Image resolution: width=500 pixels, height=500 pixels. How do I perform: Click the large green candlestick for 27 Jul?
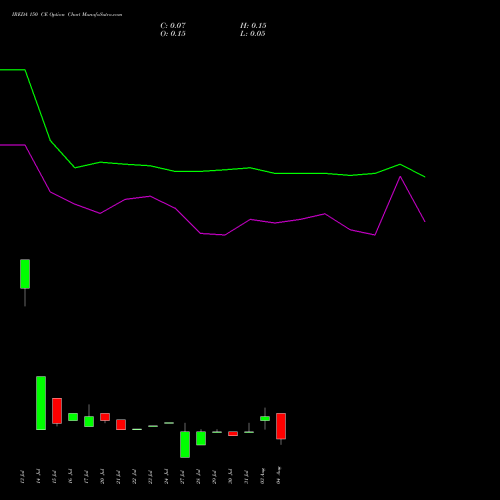(x=185, y=444)
